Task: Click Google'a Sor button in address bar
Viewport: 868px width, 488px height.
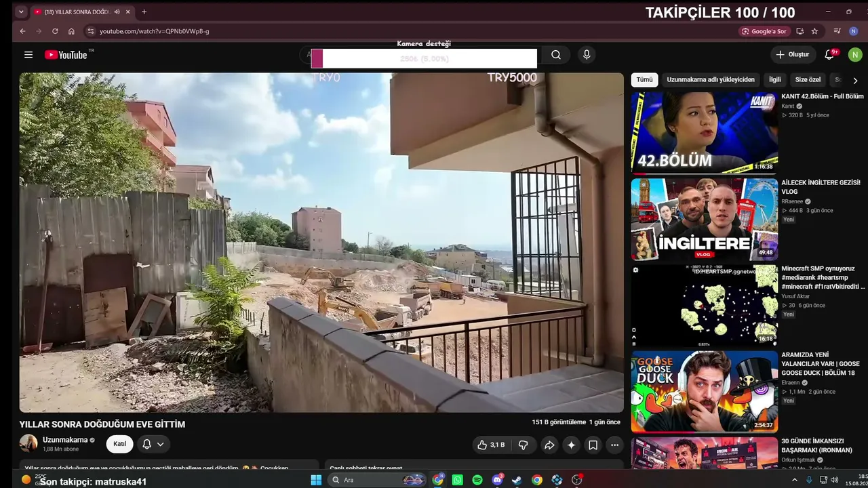Action: click(765, 31)
